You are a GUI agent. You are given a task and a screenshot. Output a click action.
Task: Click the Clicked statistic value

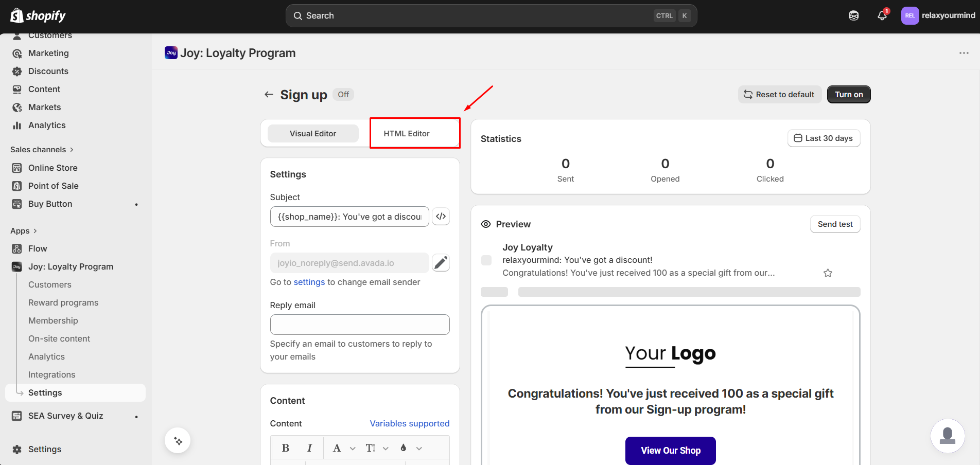pyautogui.click(x=770, y=164)
